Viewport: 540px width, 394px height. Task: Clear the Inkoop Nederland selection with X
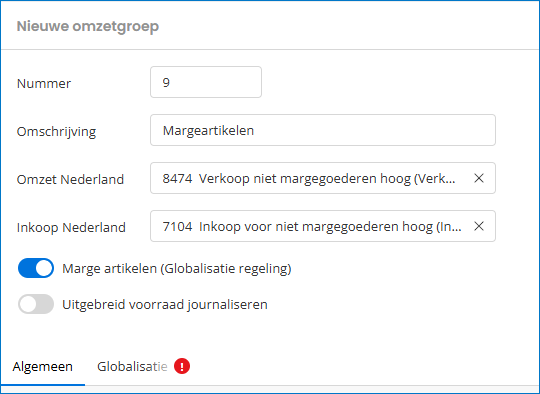point(479,226)
